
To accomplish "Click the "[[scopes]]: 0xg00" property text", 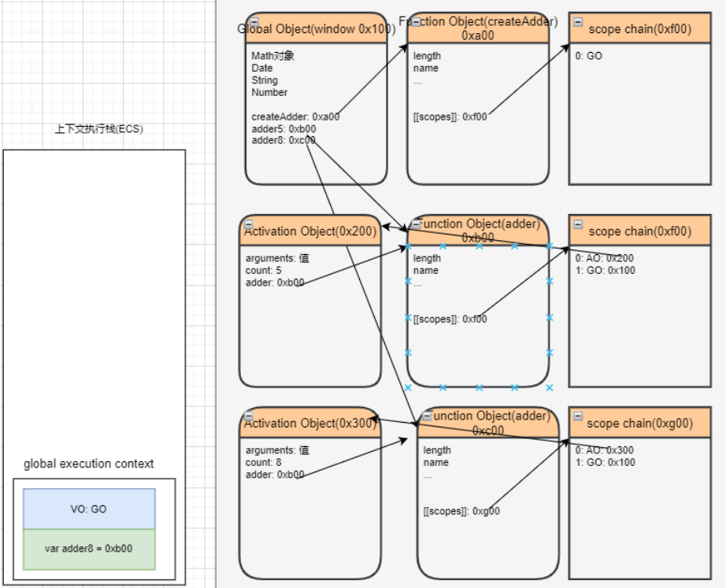I will (x=461, y=511).
